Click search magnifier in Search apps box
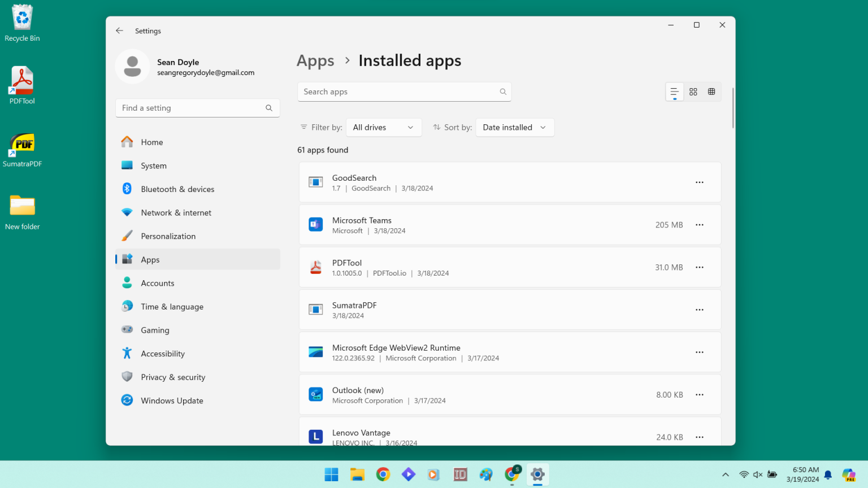The height and width of the screenshot is (488, 868). [503, 91]
